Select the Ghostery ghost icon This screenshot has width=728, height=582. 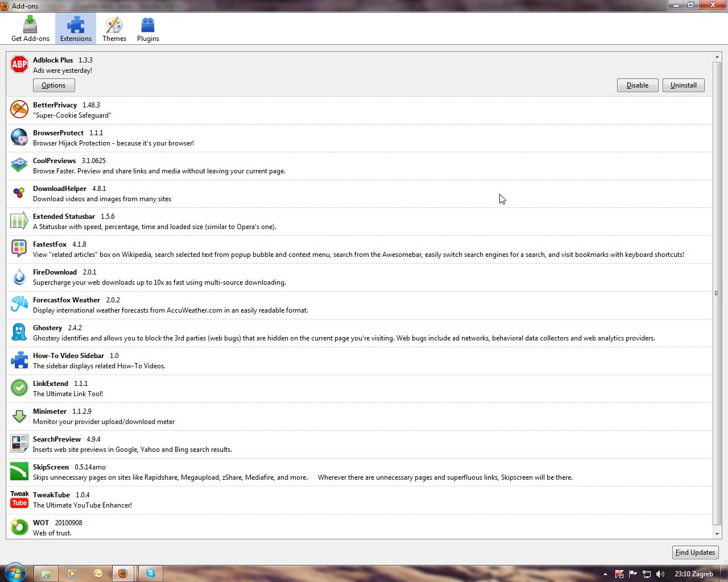[x=19, y=332]
